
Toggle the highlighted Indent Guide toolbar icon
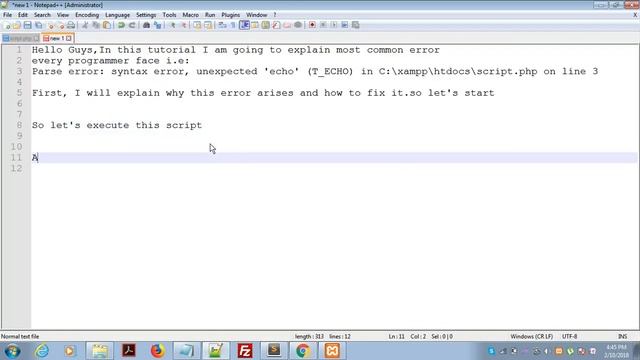pos(244,25)
